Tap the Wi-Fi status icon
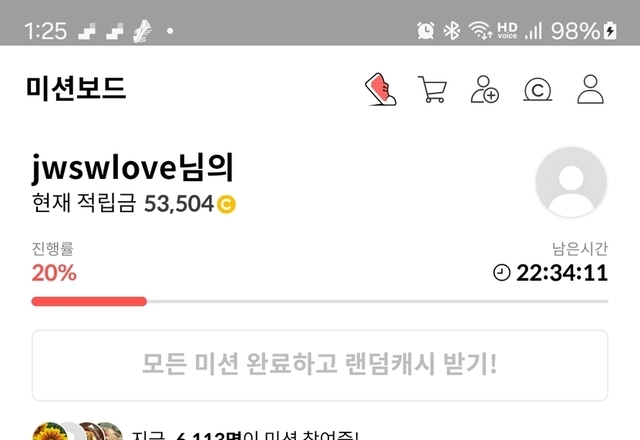Image resolution: width=640 pixels, height=440 pixels. (x=480, y=31)
